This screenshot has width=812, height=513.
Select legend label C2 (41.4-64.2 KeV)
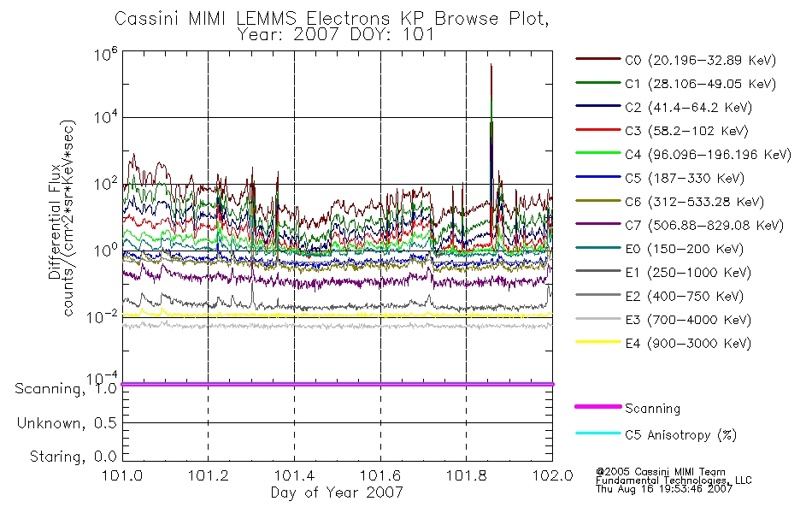coord(689,108)
